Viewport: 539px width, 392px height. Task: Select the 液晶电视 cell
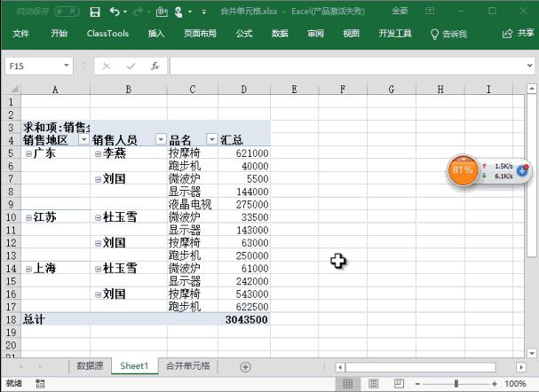[193, 204]
